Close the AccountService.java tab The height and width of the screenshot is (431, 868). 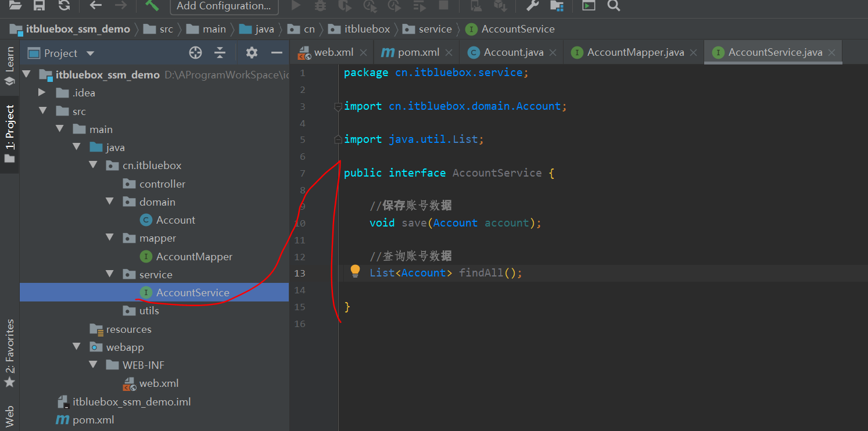click(831, 52)
